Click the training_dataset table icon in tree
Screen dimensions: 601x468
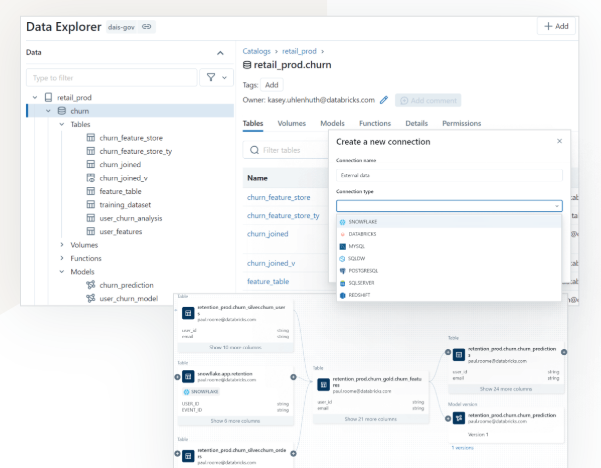(90, 205)
